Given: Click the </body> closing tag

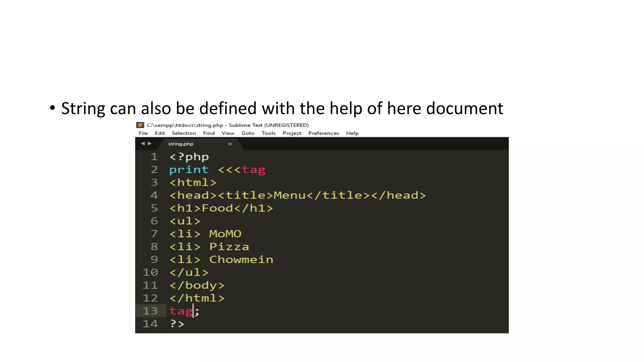Looking at the screenshot, I should tap(197, 285).
